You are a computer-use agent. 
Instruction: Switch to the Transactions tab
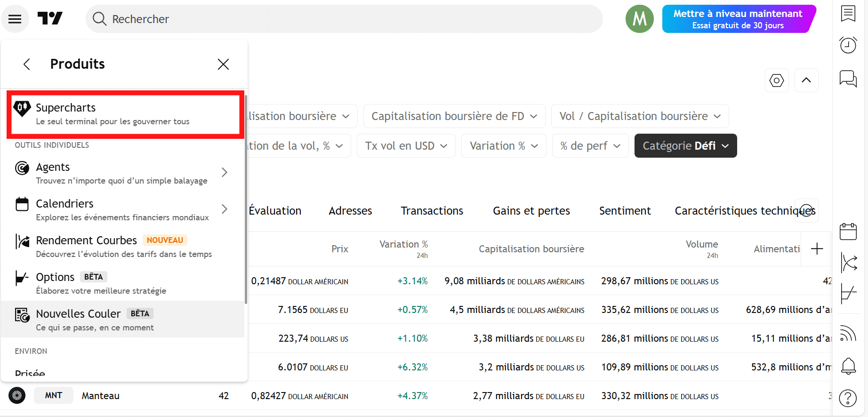432,211
